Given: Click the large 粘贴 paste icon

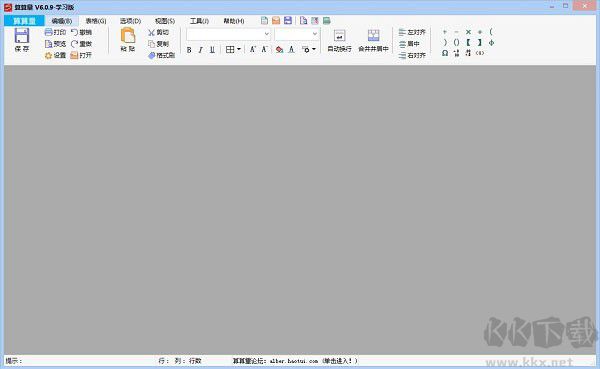Looking at the screenshot, I should coord(128,36).
